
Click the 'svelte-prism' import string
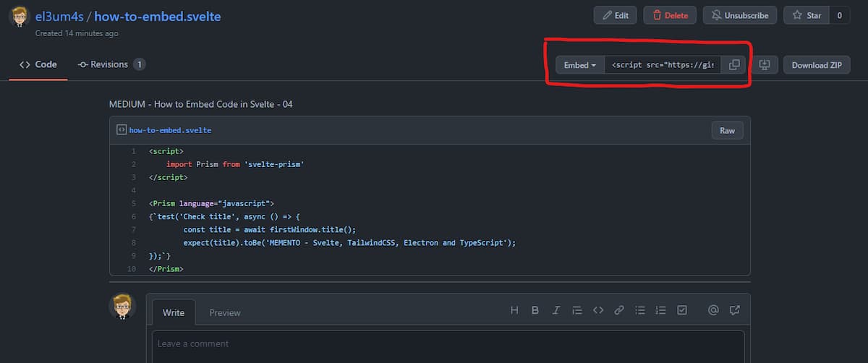click(273, 164)
